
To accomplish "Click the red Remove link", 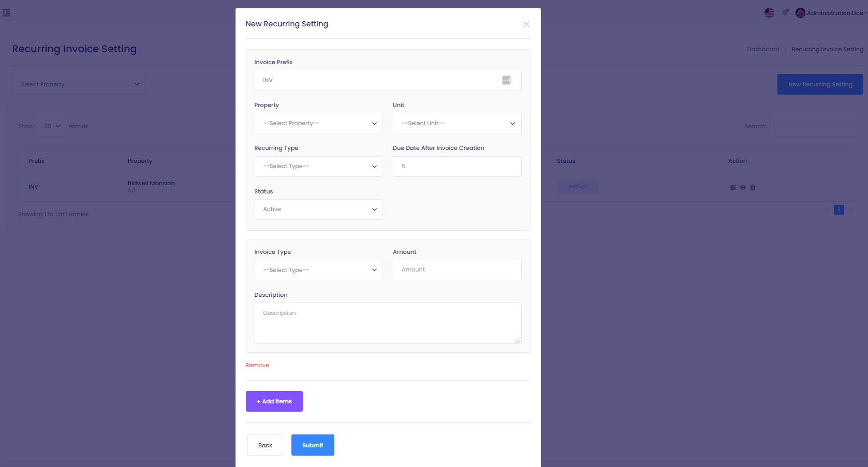I will point(257,365).
